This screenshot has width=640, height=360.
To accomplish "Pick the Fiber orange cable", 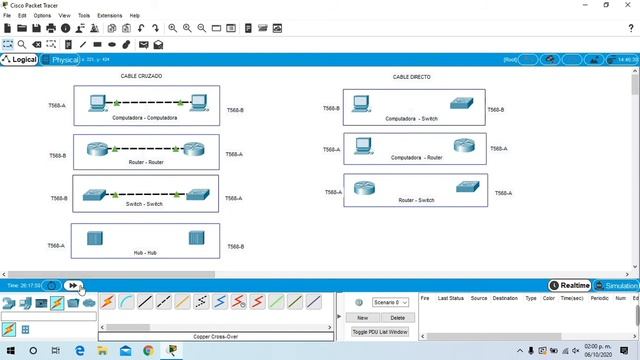I will click(x=182, y=302).
